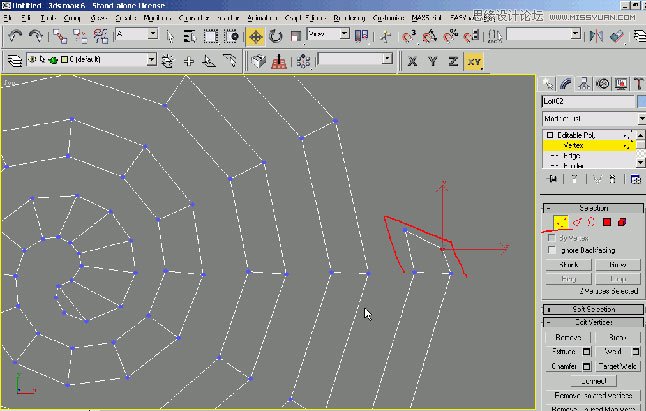Click the Redo arrow icon
646x411 pixels.
[x=36, y=36]
